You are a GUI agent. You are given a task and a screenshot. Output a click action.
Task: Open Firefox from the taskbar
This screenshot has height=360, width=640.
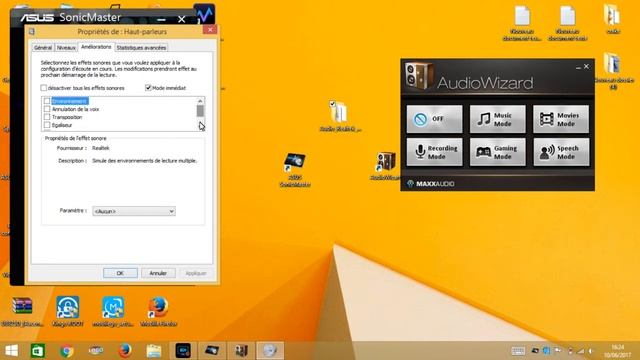(125, 351)
